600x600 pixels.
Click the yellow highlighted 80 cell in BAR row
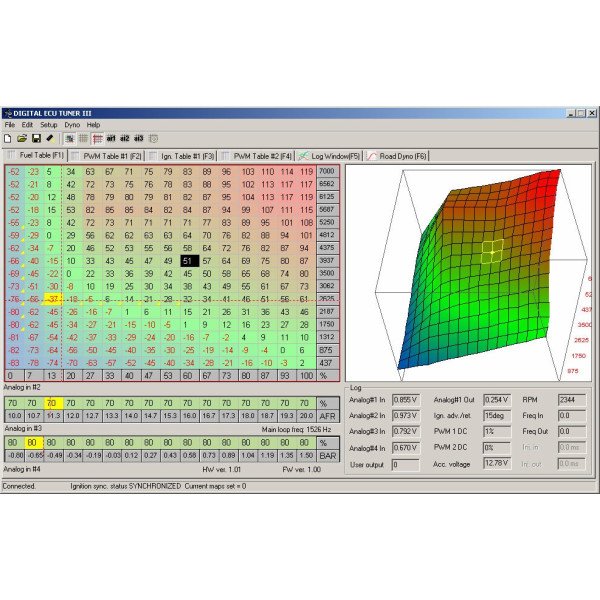click(32, 441)
